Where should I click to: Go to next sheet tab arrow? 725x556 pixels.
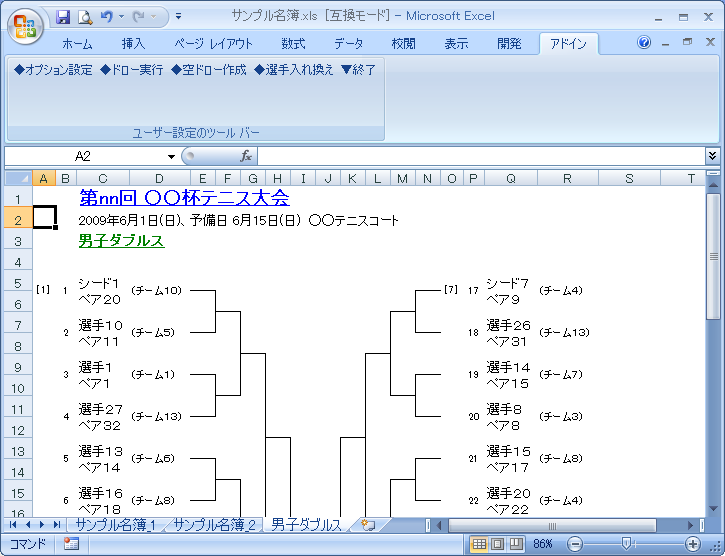tap(42, 525)
